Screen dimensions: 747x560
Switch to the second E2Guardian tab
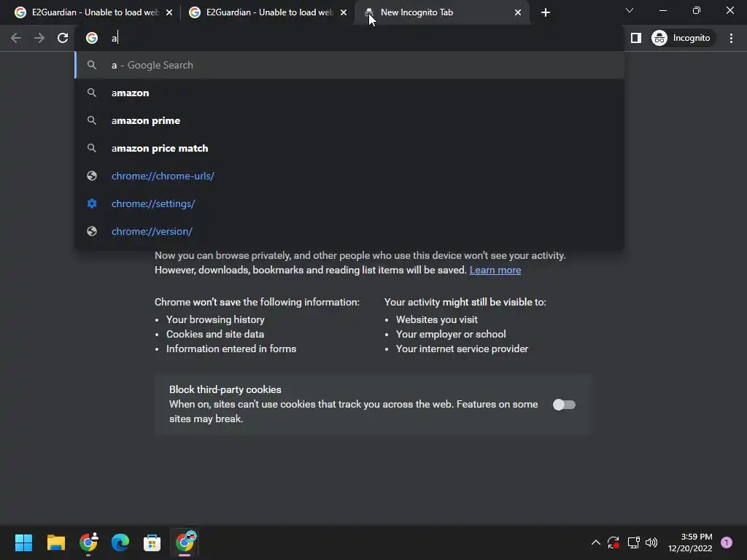coord(268,12)
